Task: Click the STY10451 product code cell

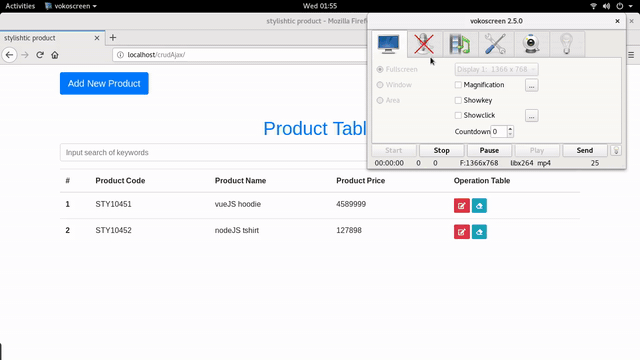Action: (113, 204)
